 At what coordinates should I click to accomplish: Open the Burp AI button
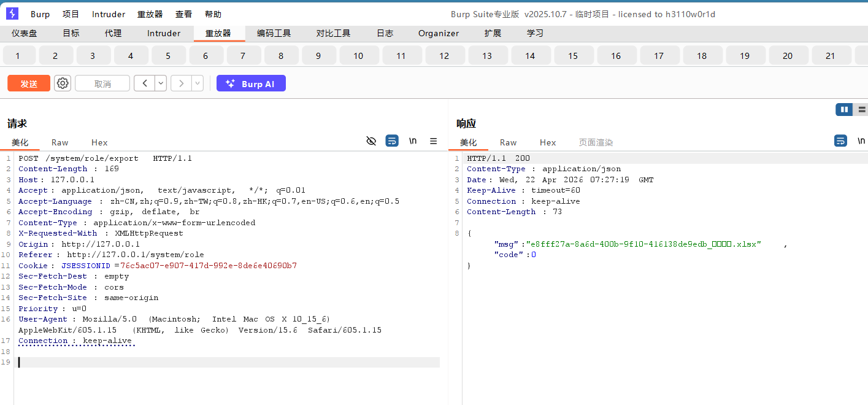click(x=251, y=83)
